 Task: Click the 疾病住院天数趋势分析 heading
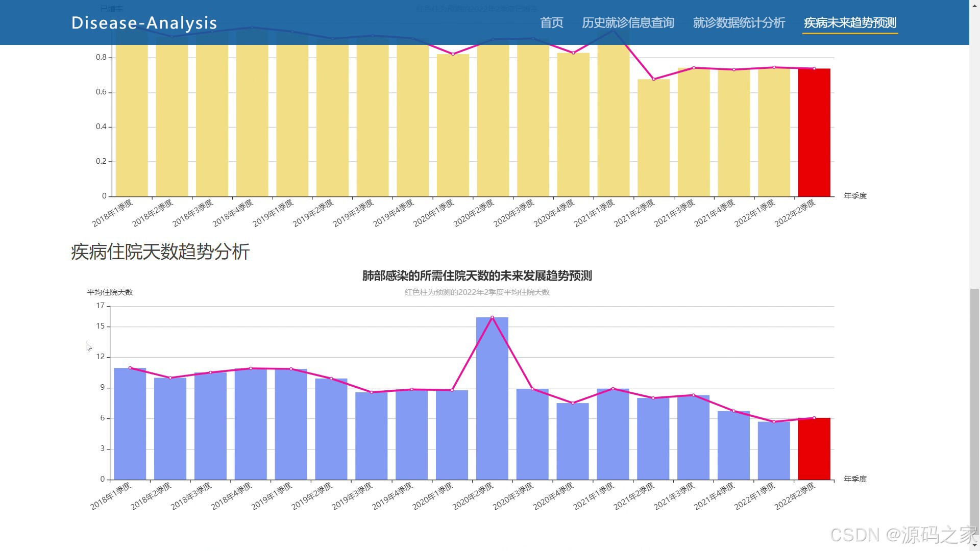[x=160, y=252]
